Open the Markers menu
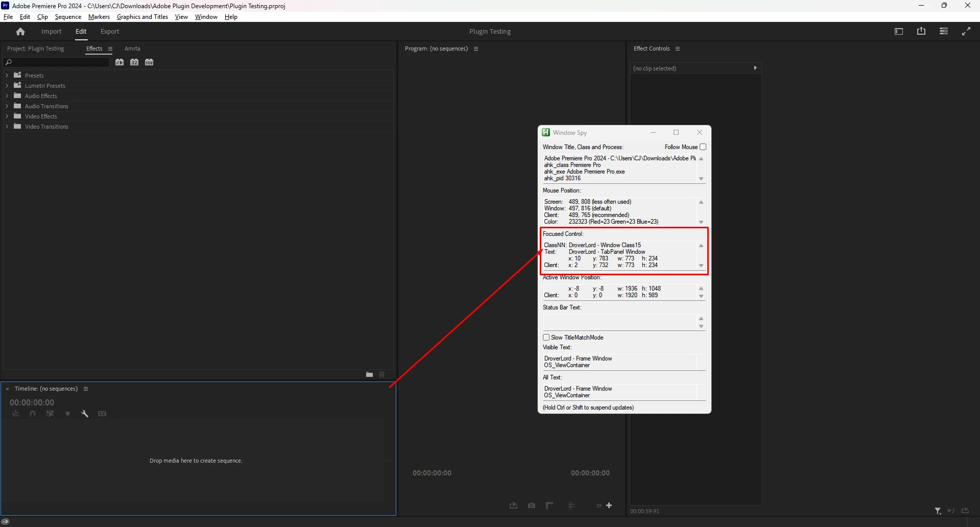This screenshot has height=527, width=980. click(99, 17)
